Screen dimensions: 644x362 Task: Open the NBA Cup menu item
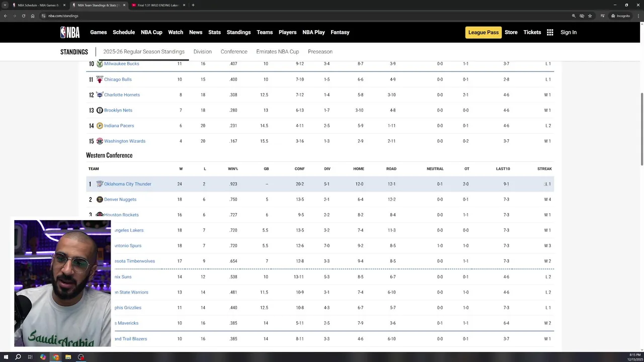pos(151,32)
